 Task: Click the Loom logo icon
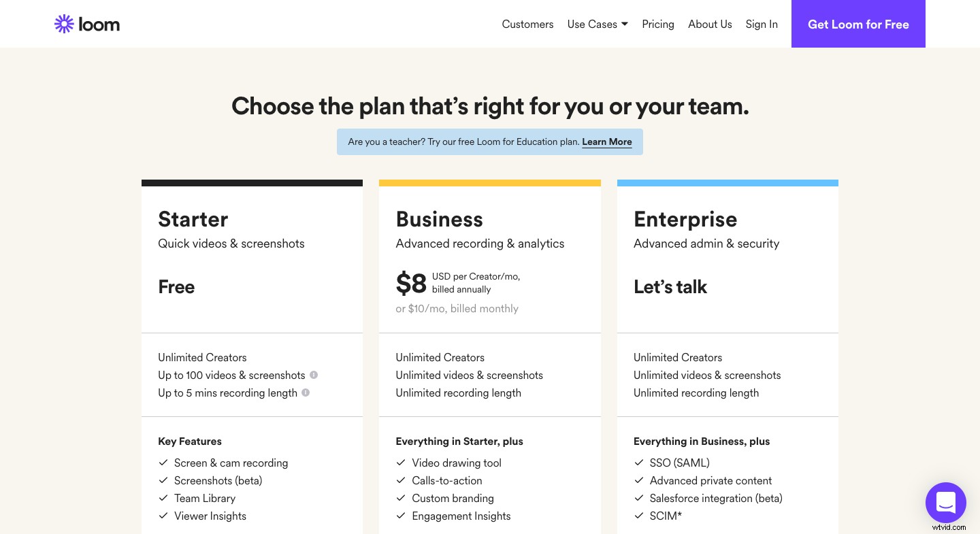pos(64,24)
